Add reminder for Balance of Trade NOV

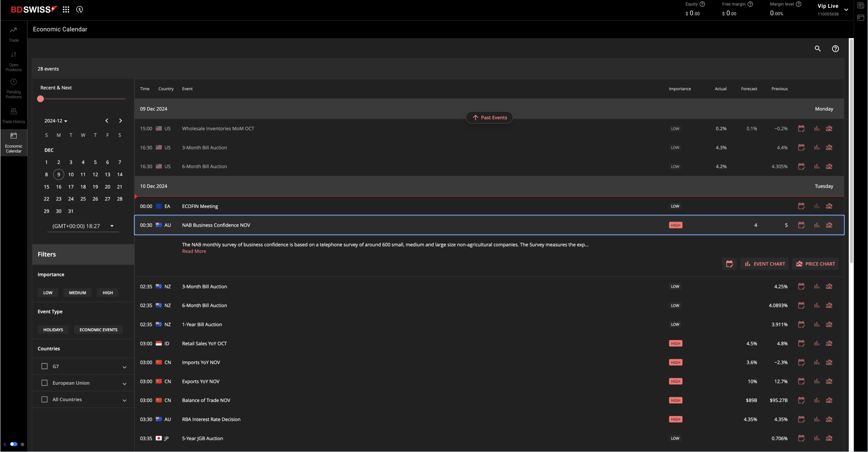(801, 400)
